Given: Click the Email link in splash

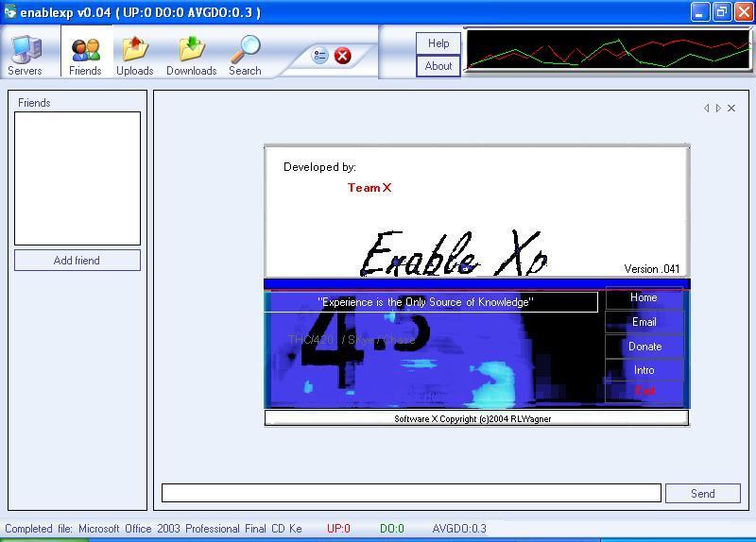Looking at the screenshot, I should click(x=644, y=322).
